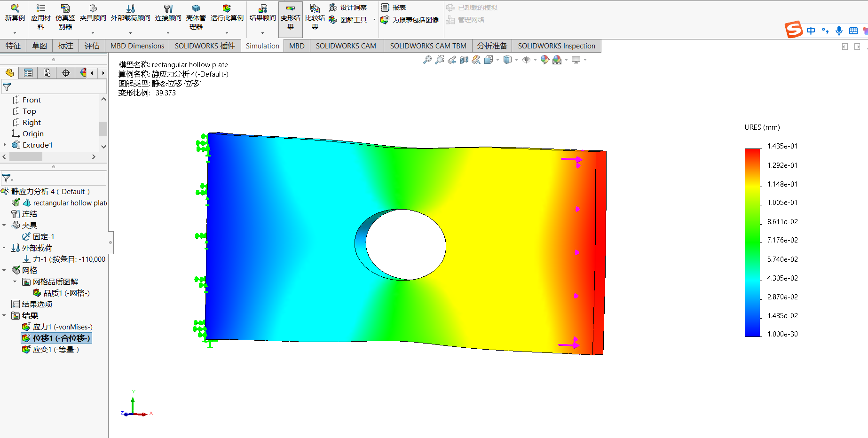Click the red top of the URES color legend
This screenshot has height=438, width=868.
(752, 153)
